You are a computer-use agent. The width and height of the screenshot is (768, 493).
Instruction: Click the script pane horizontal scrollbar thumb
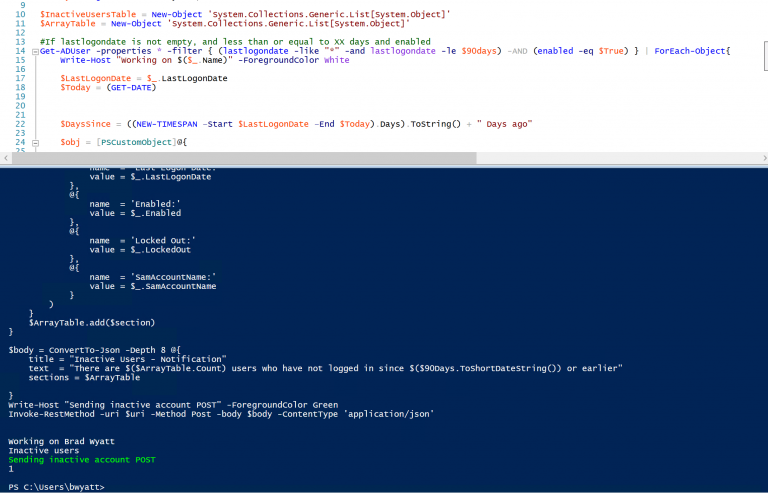coord(244,158)
